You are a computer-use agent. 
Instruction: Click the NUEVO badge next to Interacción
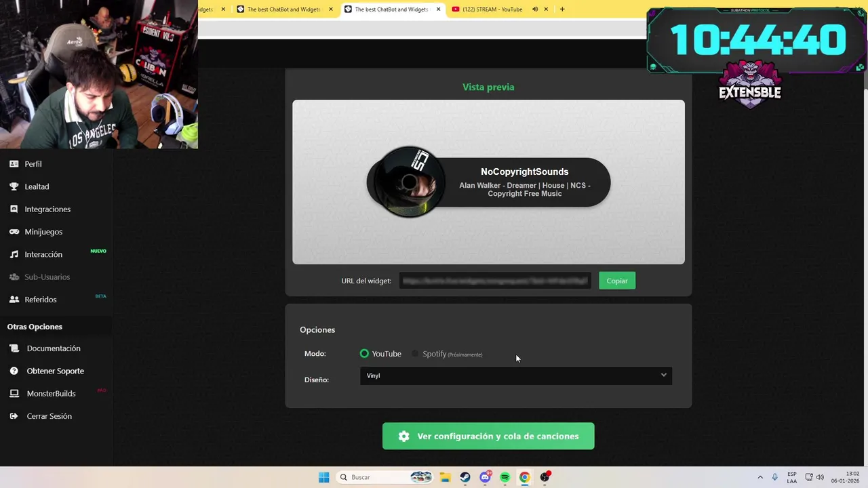point(98,251)
